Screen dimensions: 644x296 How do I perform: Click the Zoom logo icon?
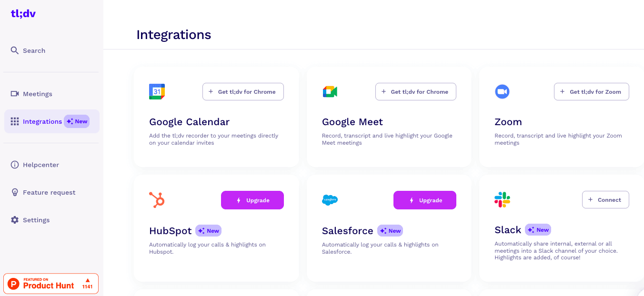[x=502, y=92]
